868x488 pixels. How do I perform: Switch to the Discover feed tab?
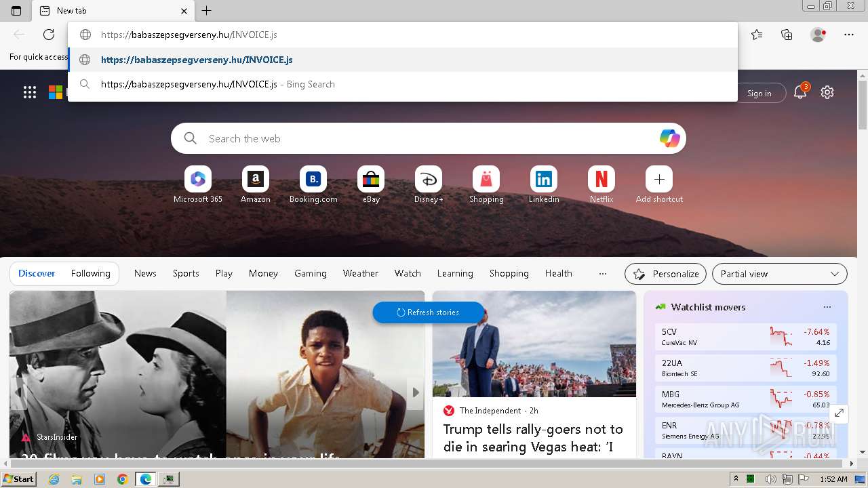pos(37,274)
